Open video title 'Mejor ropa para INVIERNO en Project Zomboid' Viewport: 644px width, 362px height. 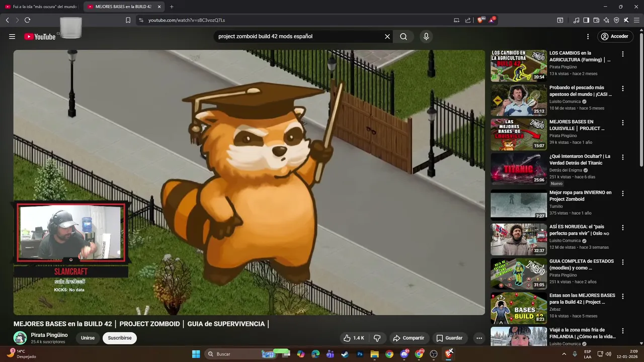coord(581,196)
